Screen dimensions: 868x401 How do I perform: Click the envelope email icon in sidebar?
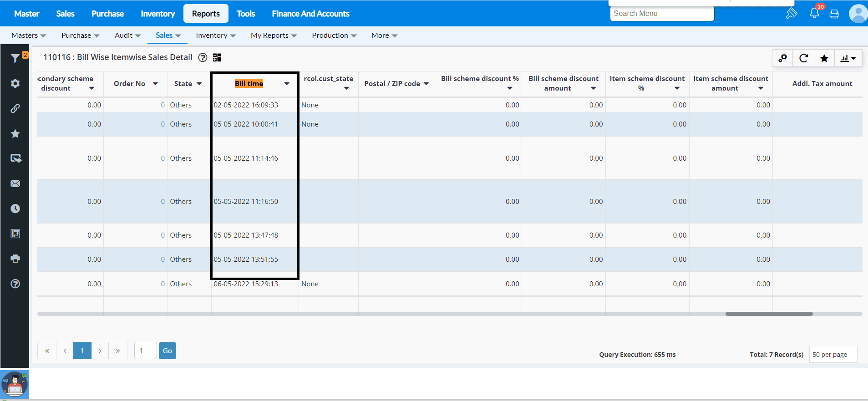coord(15,183)
